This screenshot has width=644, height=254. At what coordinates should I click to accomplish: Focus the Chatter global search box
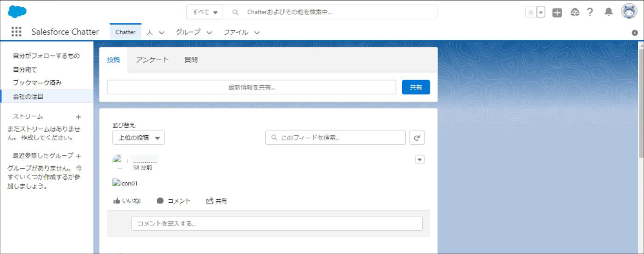click(330, 12)
